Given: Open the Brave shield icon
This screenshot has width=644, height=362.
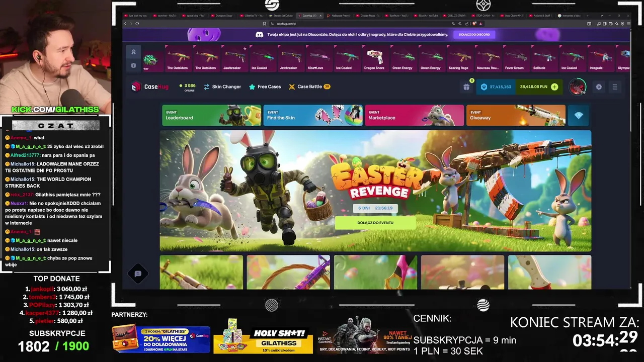Looking at the screenshot, I should 474,24.
